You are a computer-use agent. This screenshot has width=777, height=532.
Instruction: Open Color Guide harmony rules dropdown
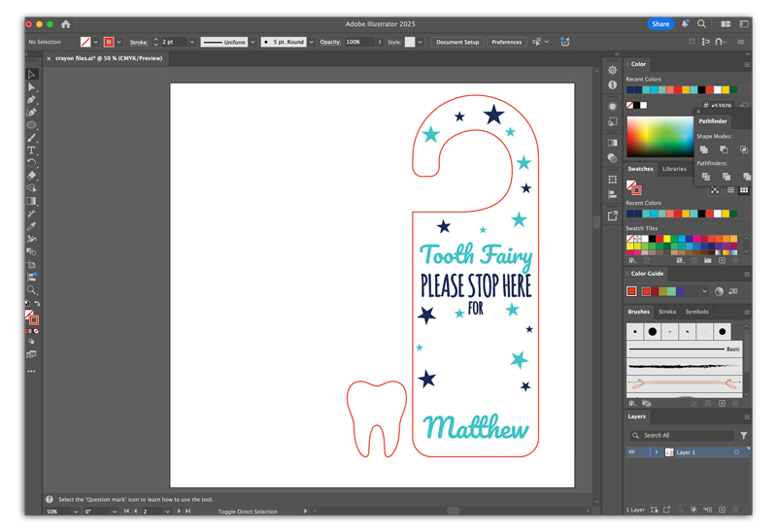[x=704, y=291]
